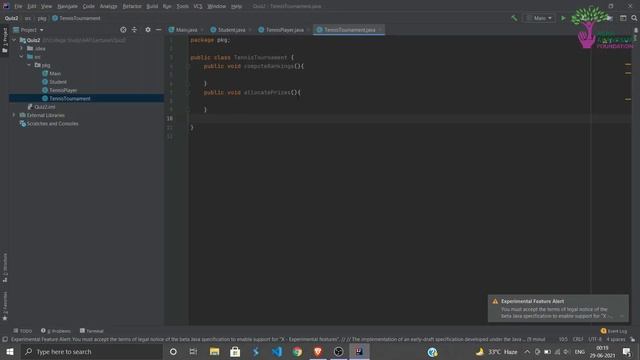Toggle the Structure side tool window

[5, 267]
